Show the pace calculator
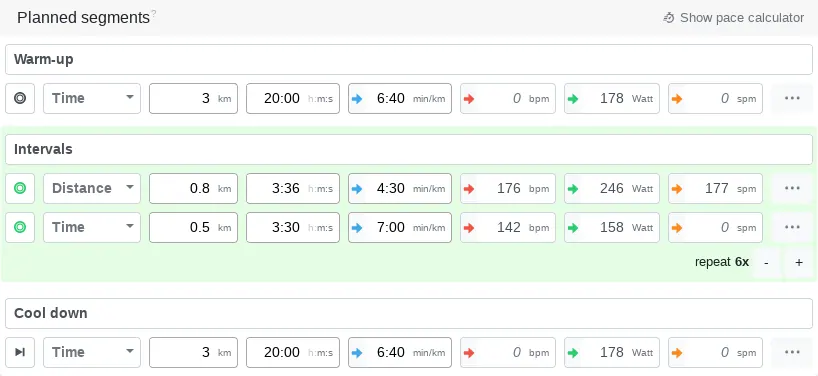 733,18
